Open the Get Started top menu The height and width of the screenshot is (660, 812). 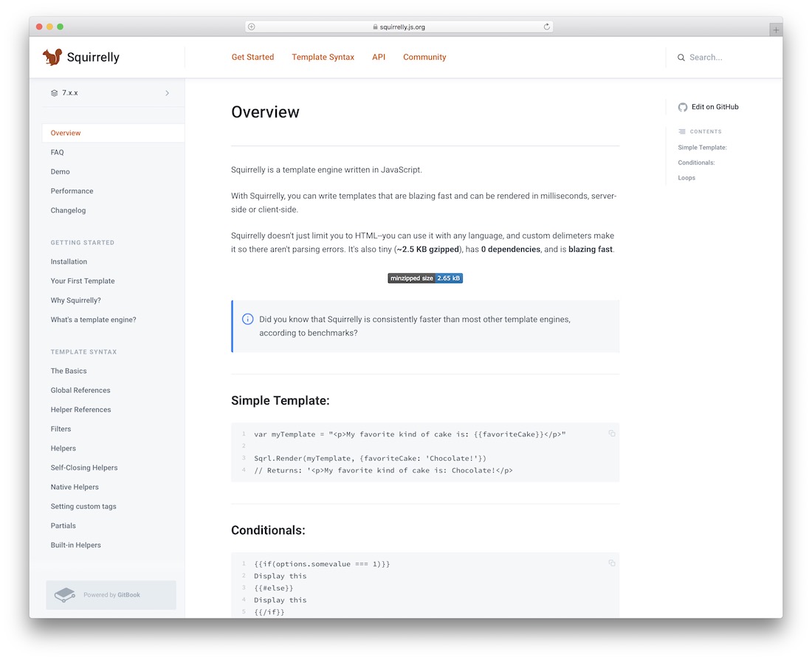coord(252,57)
